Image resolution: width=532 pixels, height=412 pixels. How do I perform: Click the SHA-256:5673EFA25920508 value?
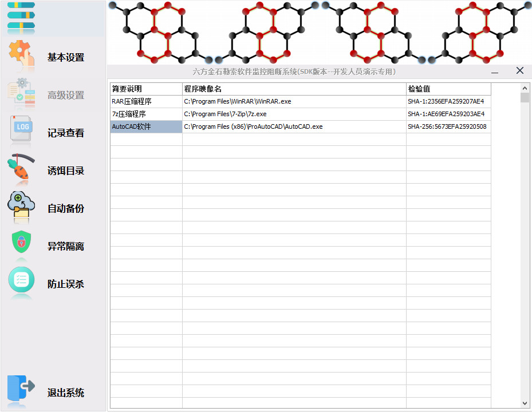click(448, 126)
